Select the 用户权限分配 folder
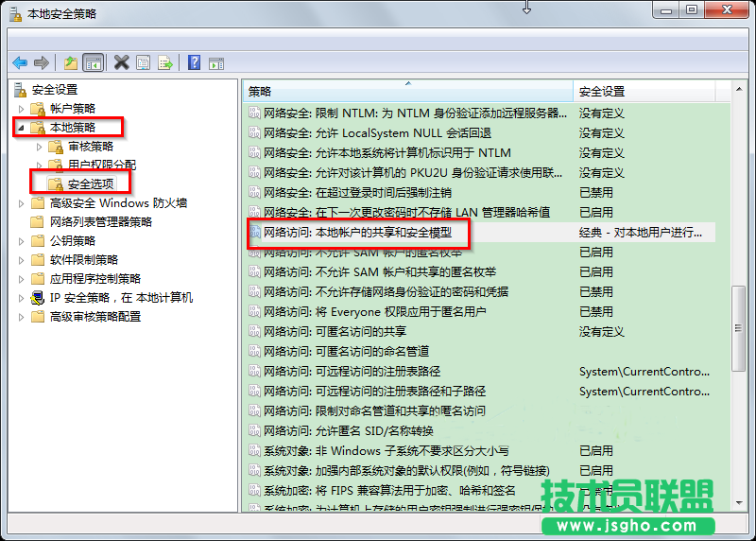This screenshot has width=756, height=541. [x=102, y=166]
